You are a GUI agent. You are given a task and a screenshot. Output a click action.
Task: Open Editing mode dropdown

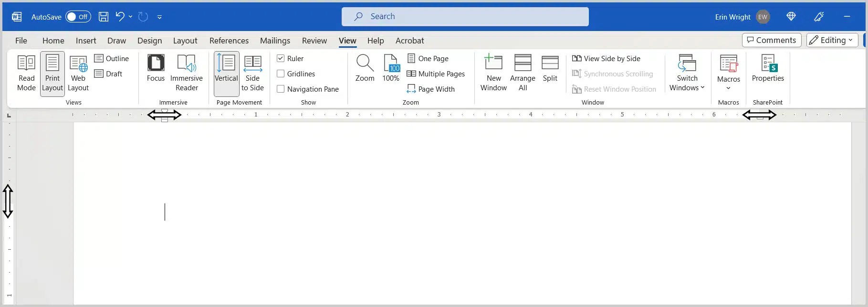pos(832,40)
